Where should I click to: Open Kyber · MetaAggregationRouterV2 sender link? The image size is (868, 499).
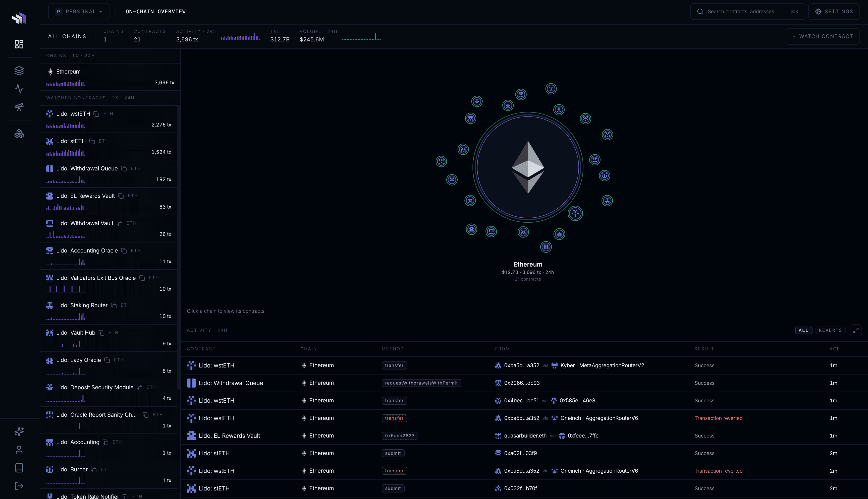coord(602,366)
